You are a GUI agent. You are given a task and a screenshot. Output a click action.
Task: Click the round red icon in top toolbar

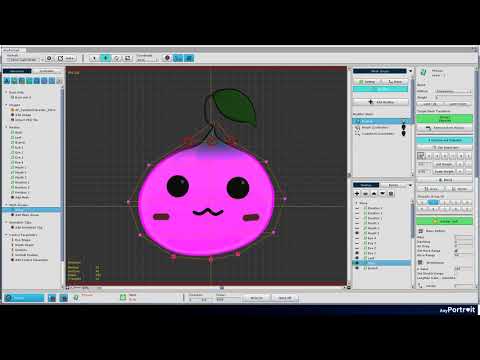(x=167, y=58)
